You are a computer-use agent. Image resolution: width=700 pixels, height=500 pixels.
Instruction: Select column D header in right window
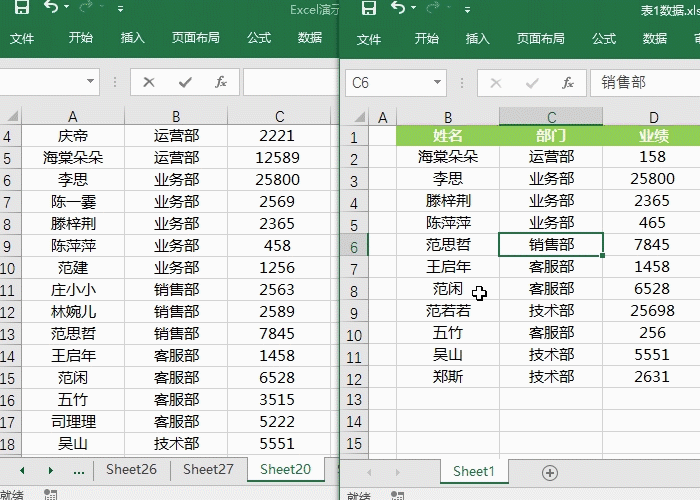[652, 117]
